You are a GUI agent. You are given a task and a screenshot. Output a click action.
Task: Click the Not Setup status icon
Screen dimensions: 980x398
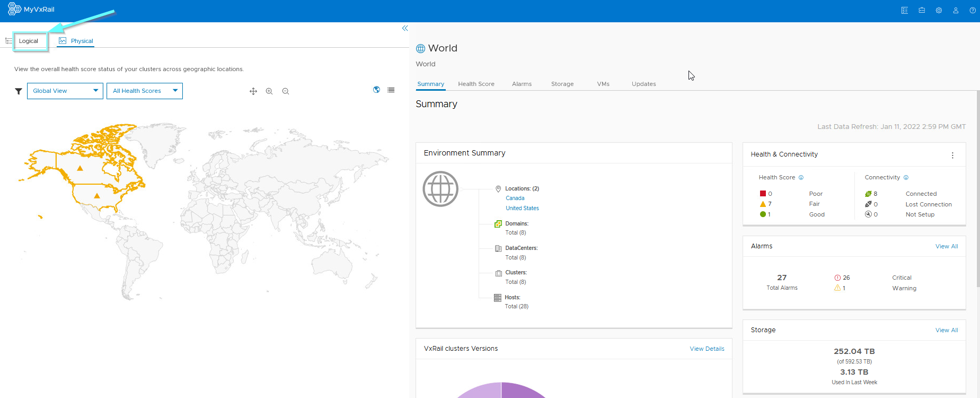pos(868,214)
